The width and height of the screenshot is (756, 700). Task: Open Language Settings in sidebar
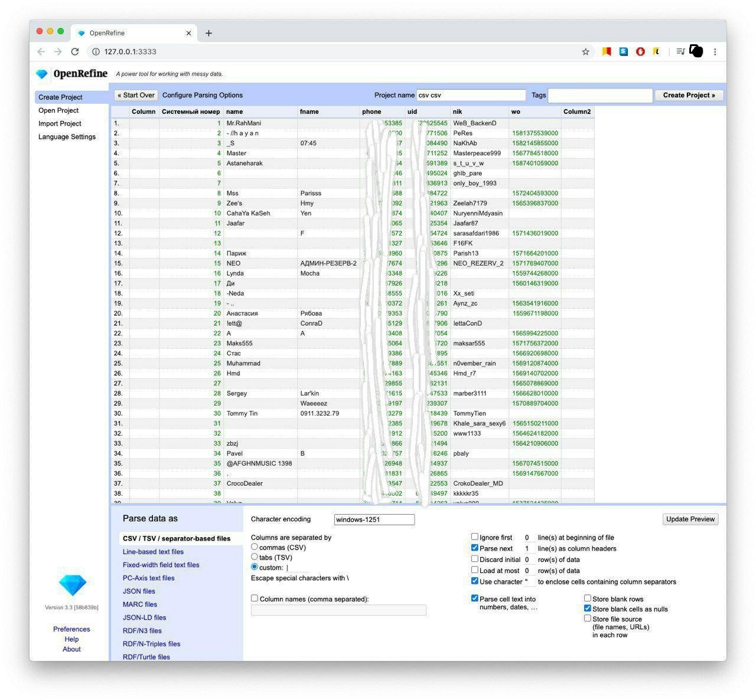pyautogui.click(x=67, y=136)
